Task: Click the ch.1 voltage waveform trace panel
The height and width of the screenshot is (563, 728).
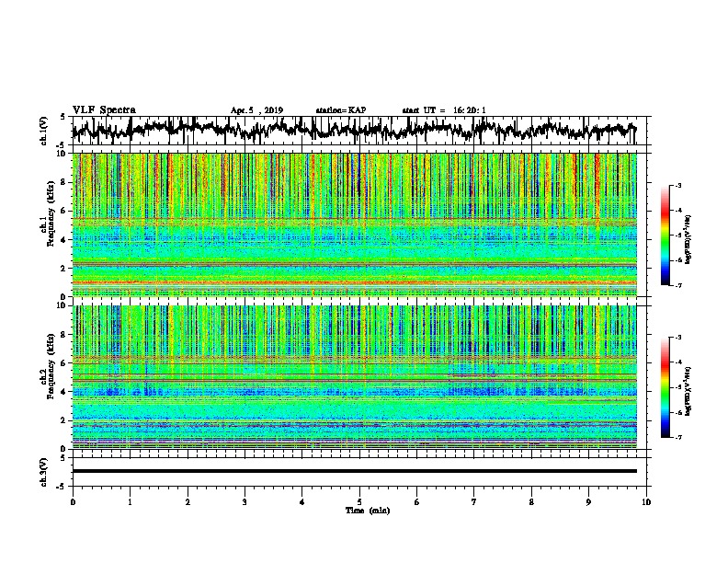Action: click(358, 131)
